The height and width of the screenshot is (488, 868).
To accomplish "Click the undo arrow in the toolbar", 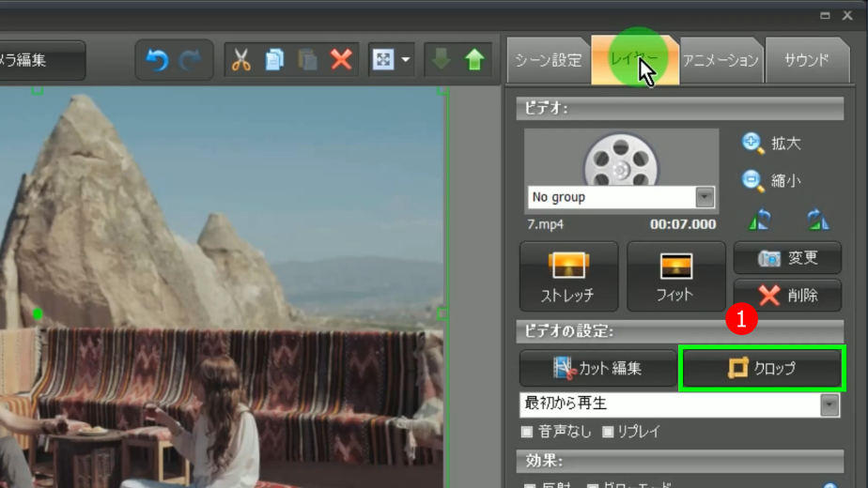I will point(157,60).
